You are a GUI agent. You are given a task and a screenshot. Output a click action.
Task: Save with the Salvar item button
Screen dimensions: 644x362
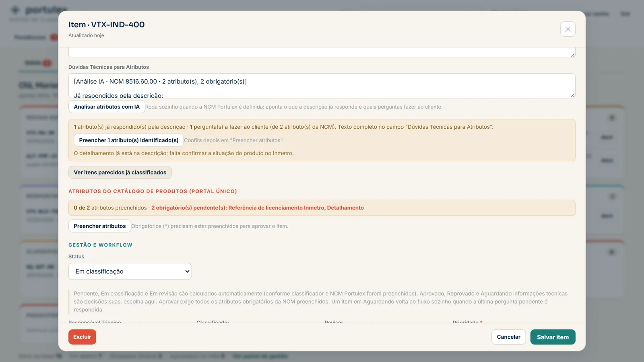553,337
